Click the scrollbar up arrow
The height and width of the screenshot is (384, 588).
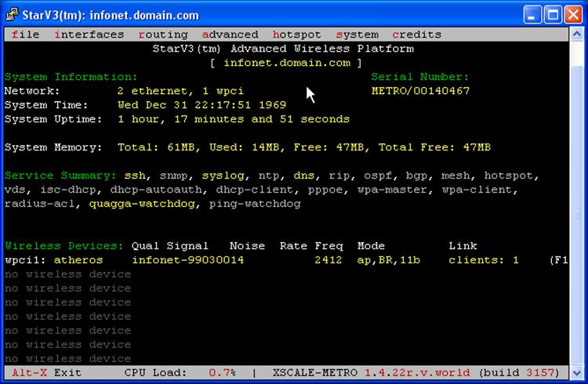coord(577,34)
